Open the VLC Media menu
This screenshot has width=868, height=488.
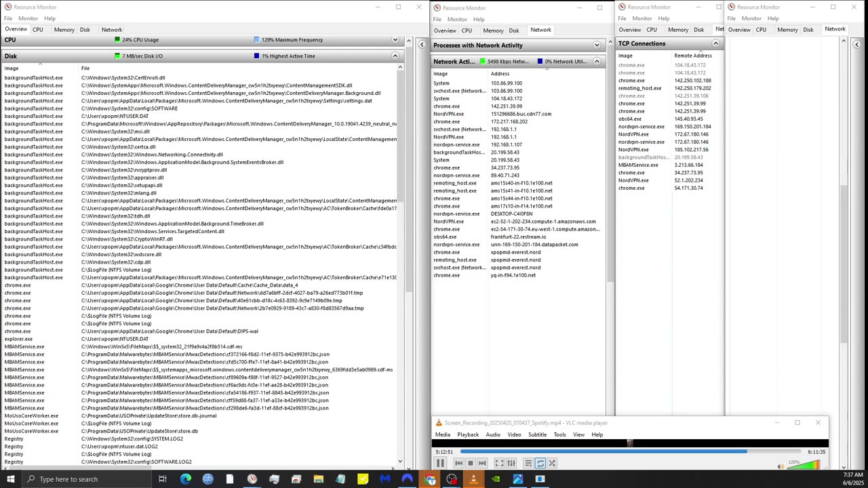[x=443, y=434]
